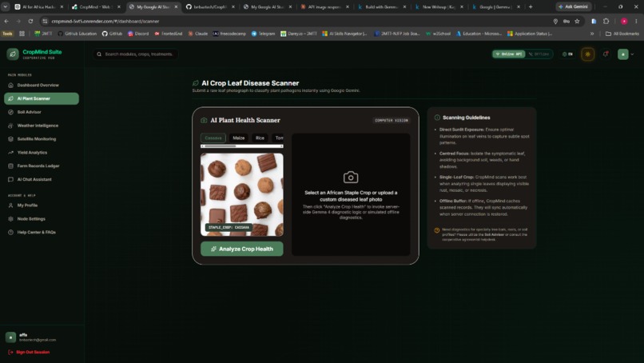
Task: Open Node Settings gear item
Action: (x=31, y=219)
